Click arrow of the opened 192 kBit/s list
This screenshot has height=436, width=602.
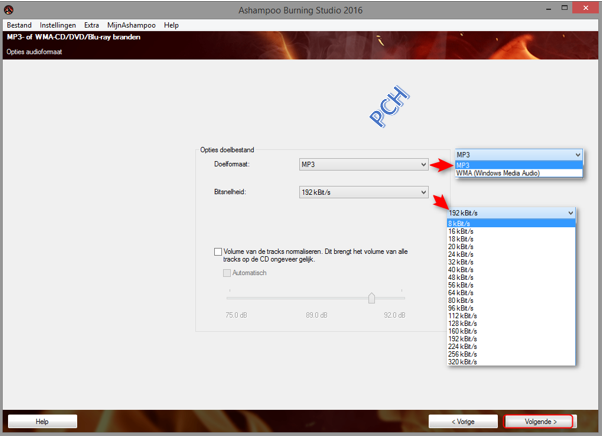click(x=570, y=213)
